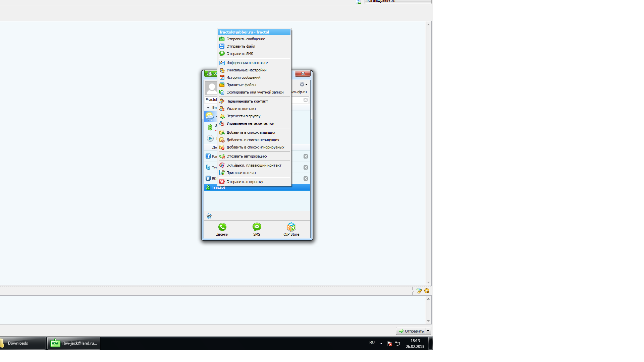Click the network tray icon
This screenshot has width=644, height=362.
pos(397,344)
